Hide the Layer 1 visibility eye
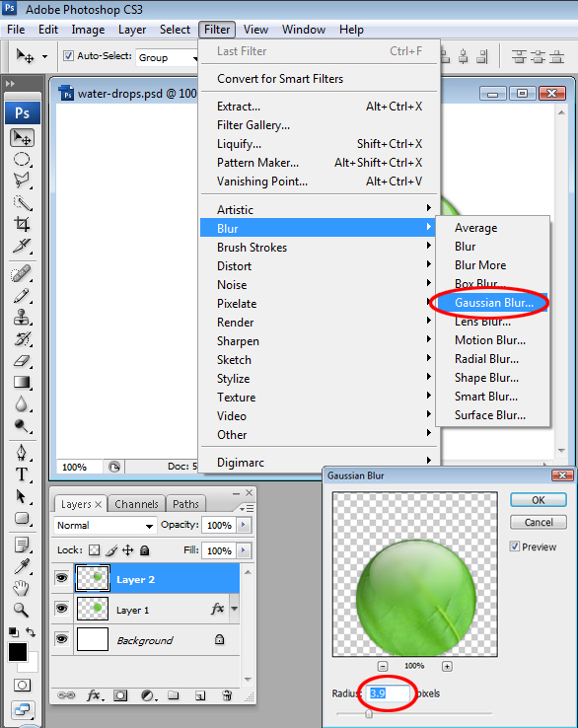The width and height of the screenshot is (578, 728). click(61, 609)
